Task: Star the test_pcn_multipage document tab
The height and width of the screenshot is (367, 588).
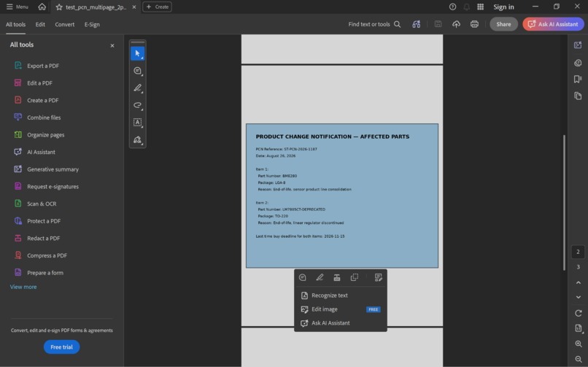Action: (59, 7)
